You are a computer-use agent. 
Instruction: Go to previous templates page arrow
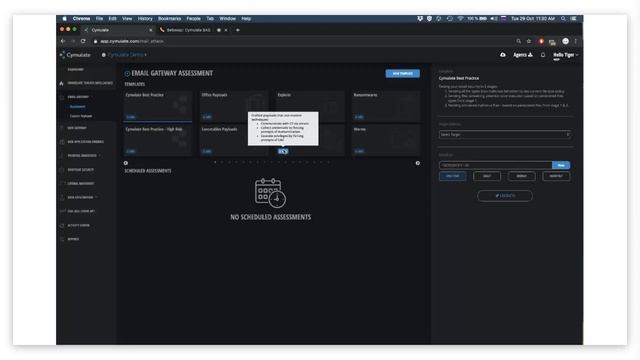click(126, 163)
